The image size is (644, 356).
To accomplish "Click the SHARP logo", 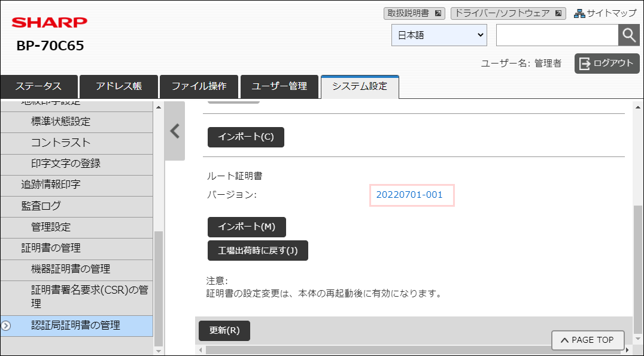I will click(x=50, y=22).
